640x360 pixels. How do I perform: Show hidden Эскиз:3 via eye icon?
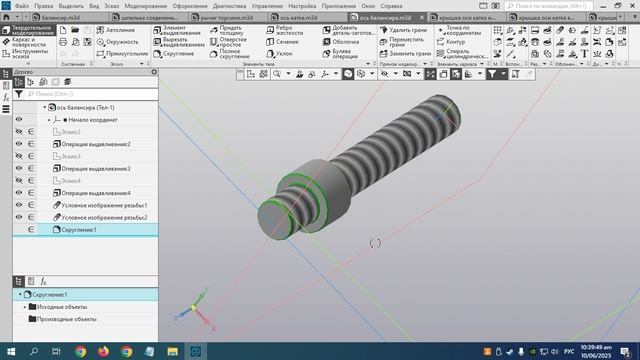coord(19,156)
